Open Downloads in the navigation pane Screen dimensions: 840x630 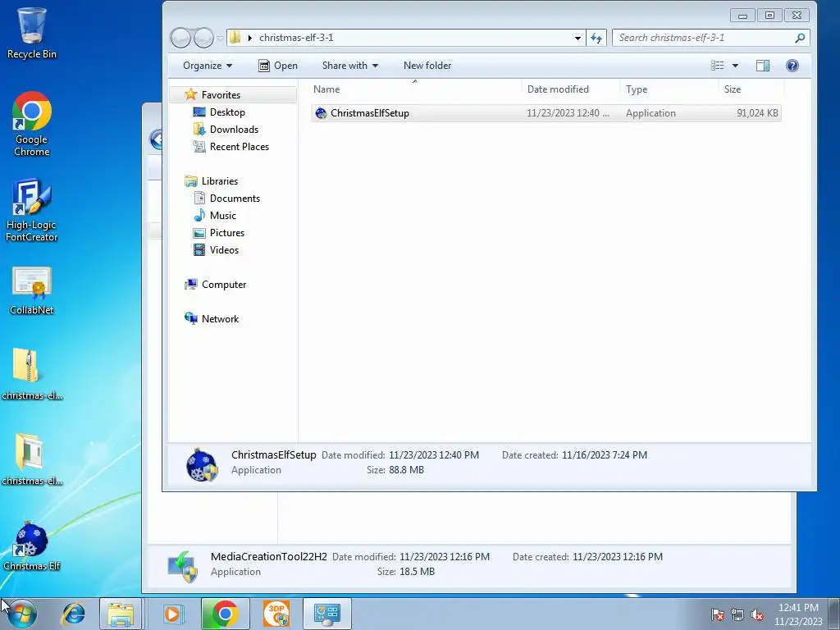click(234, 129)
